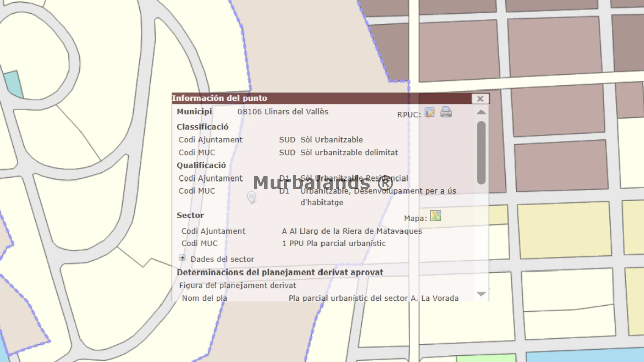This screenshot has height=362, width=644.
Task: Click the blue area at bottom right
Action: click(584, 356)
